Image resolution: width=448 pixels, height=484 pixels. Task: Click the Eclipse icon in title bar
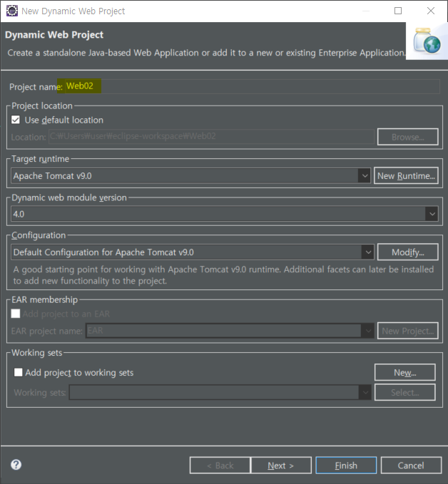(x=12, y=11)
